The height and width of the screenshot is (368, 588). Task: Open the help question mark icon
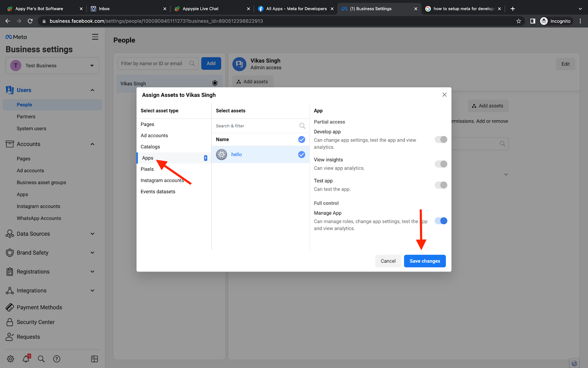(57, 359)
